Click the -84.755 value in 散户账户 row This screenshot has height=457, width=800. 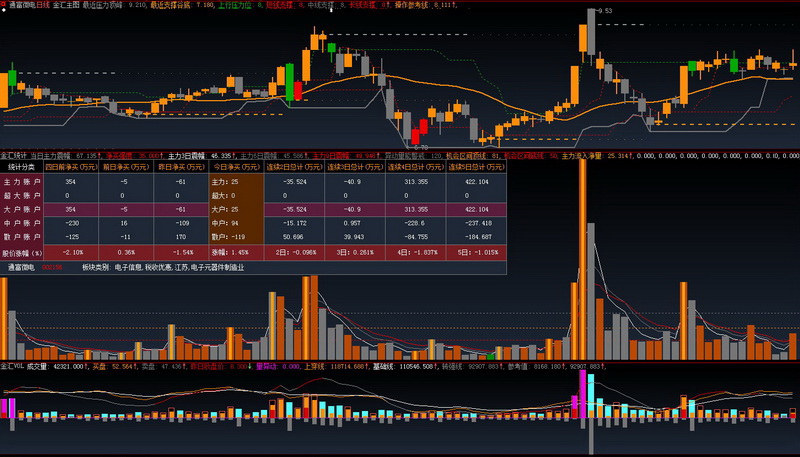pyautogui.click(x=416, y=237)
